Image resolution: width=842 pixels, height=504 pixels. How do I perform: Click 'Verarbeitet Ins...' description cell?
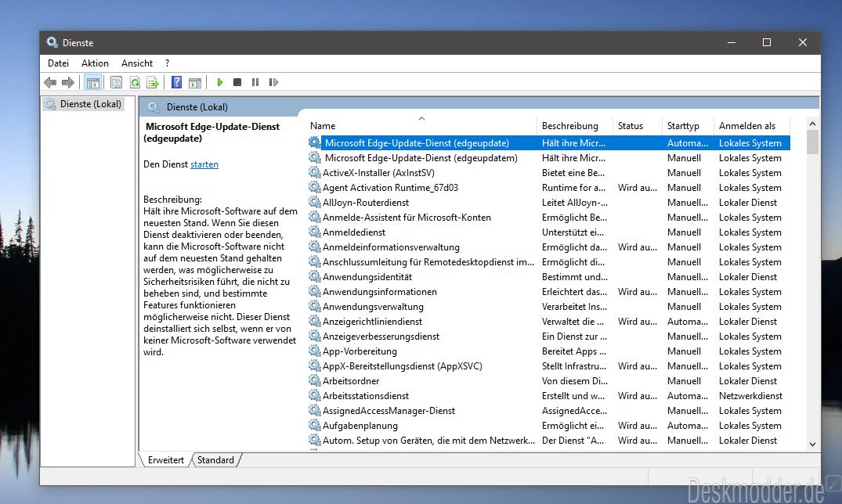pyautogui.click(x=574, y=307)
